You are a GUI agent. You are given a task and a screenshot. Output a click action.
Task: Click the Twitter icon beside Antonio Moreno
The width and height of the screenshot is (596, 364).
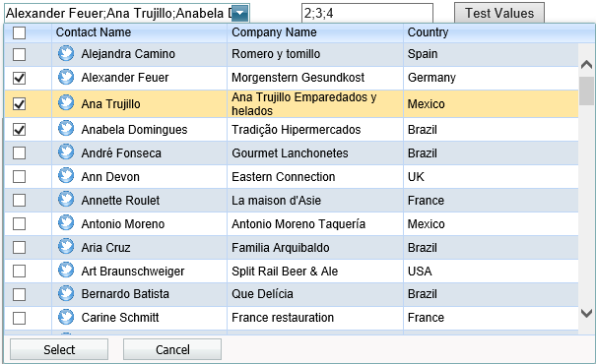(x=66, y=223)
